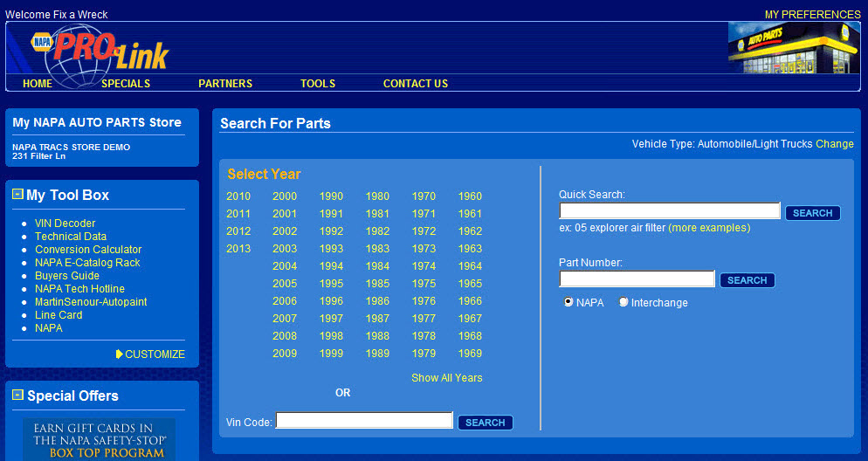Screen dimensions: 868x461
Task: Open My Preferences
Action: 812,15
